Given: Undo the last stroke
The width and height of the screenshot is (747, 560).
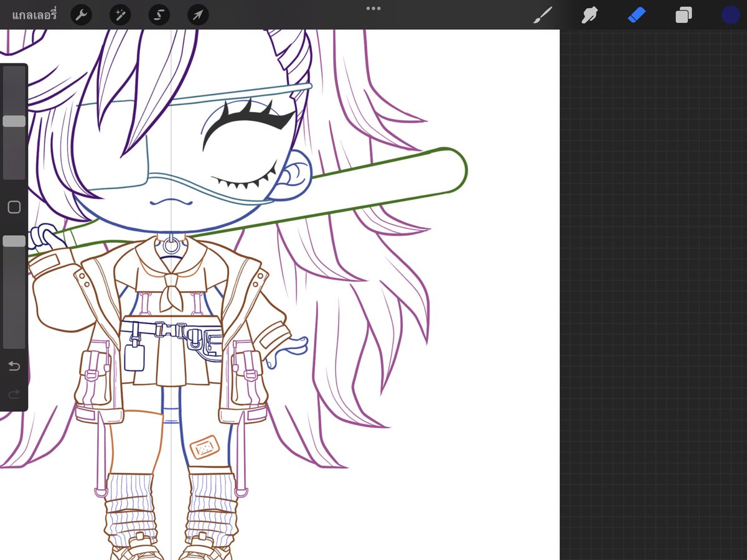Looking at the screenshot, I should pyautogui.click(x=14, y=366).
